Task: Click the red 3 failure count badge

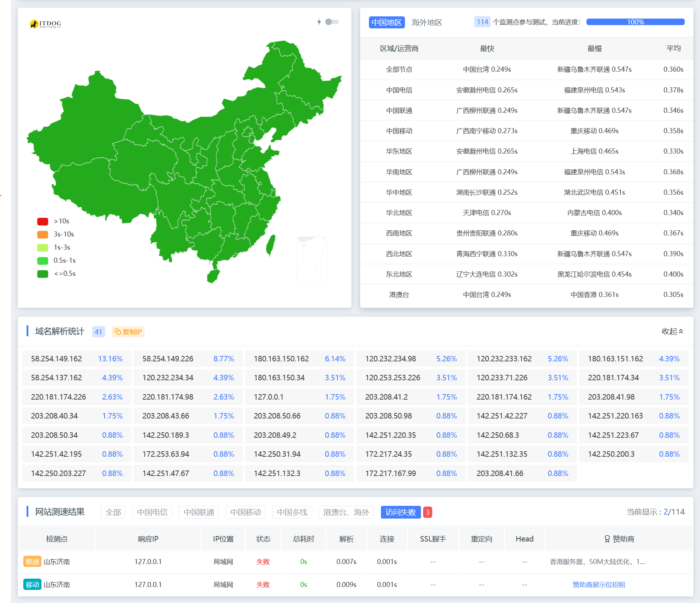Action: pos(427,512)
